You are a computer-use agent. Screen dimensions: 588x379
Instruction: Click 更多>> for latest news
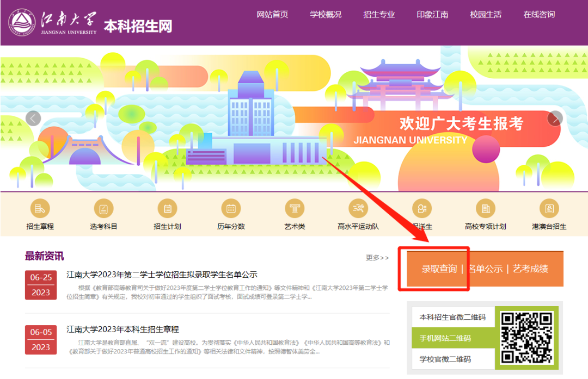(377, 258)
